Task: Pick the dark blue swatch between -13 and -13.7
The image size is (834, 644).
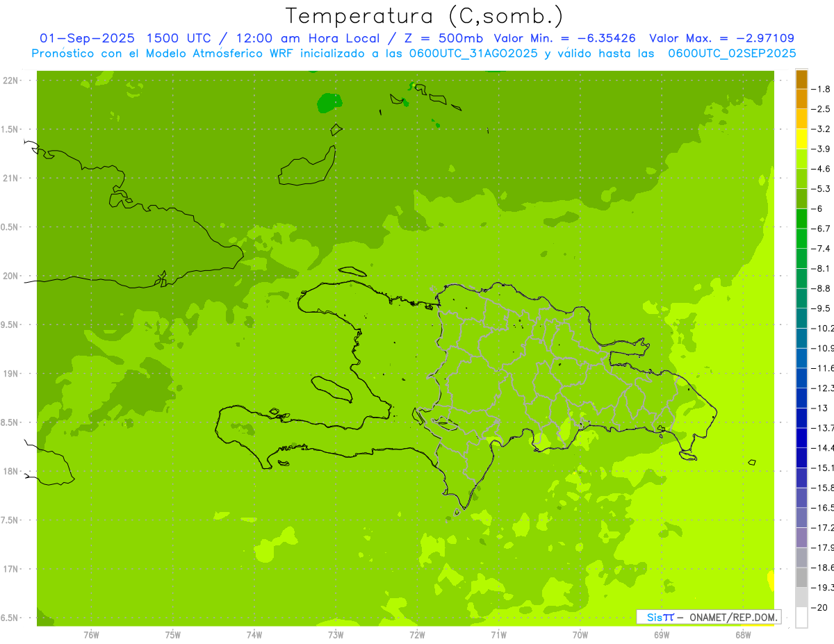Action: pos(801,418)
